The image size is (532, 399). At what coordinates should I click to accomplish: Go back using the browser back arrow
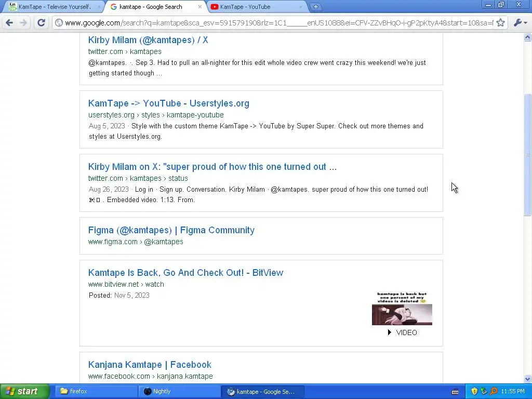click(9, 23)
